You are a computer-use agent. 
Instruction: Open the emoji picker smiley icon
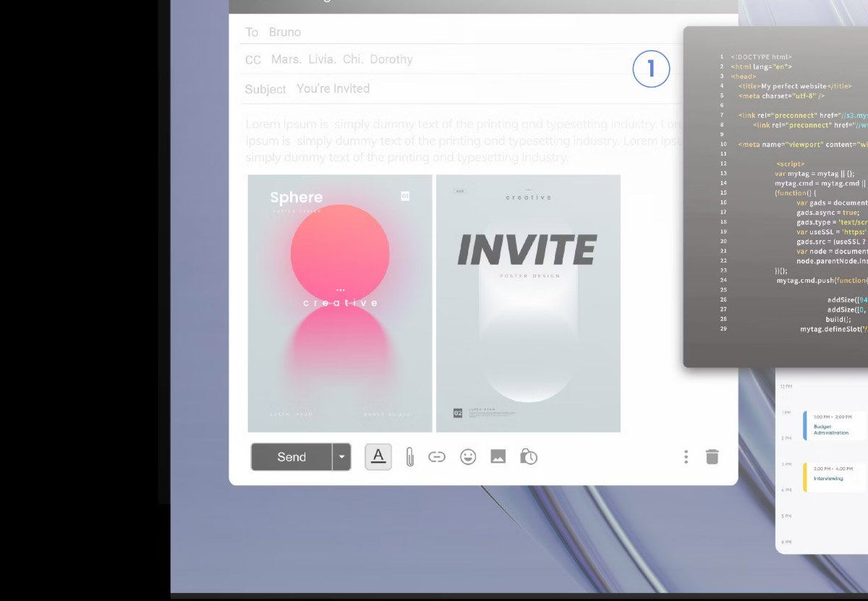tap(468, 457)
